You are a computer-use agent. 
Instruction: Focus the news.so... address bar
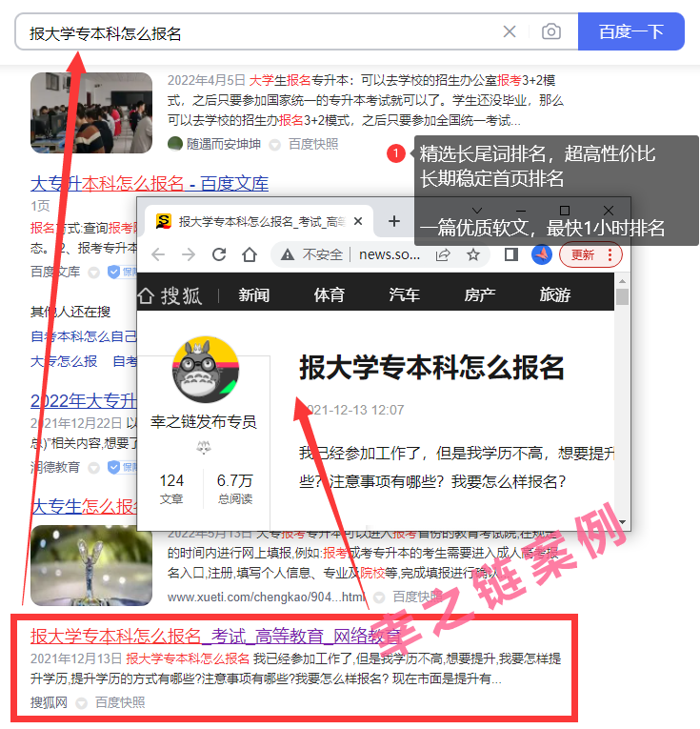click(x=390, y=254)
